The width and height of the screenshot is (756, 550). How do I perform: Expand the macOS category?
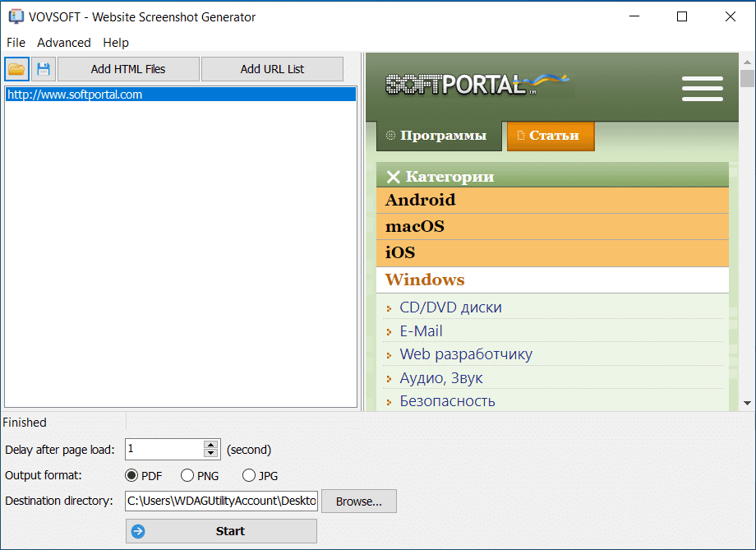(x=552, y=227)
